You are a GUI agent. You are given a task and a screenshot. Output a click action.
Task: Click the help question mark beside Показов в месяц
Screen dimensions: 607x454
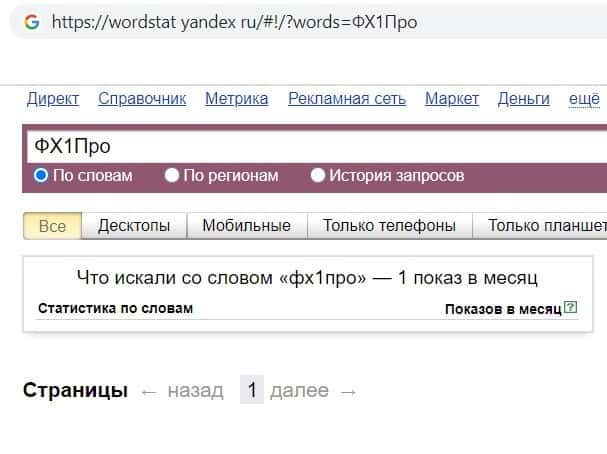[x=571, y=308]
